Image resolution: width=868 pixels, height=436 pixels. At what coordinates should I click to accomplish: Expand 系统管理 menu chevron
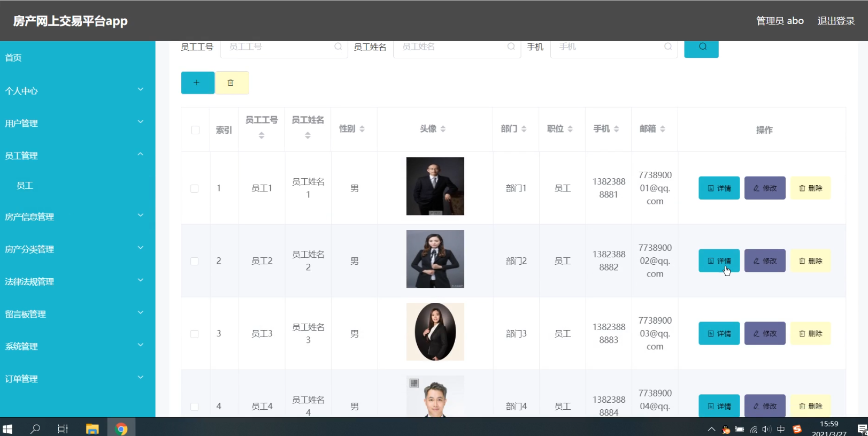141,345
